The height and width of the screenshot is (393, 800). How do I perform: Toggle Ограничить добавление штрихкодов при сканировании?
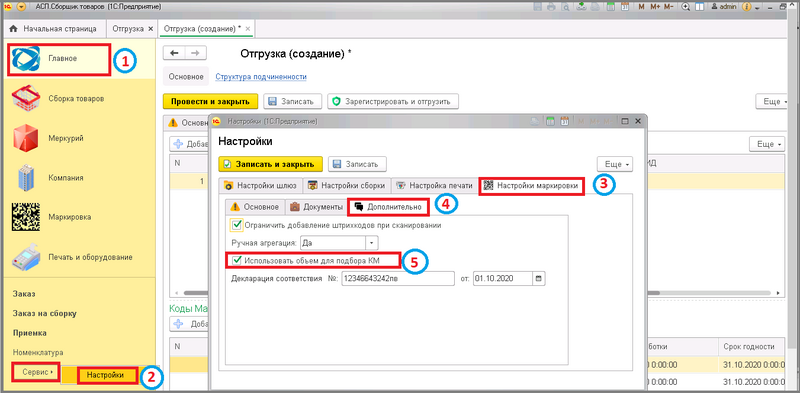(x=236, y=225)
